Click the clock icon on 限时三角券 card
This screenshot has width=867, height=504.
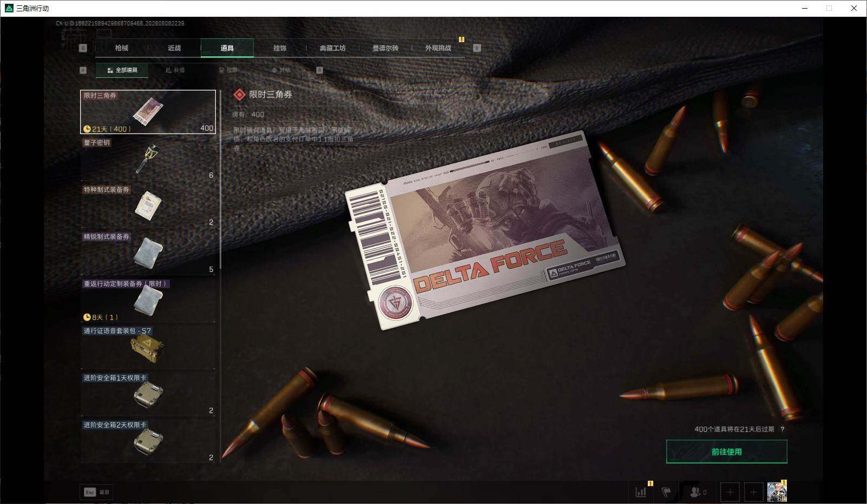[87, 129]
